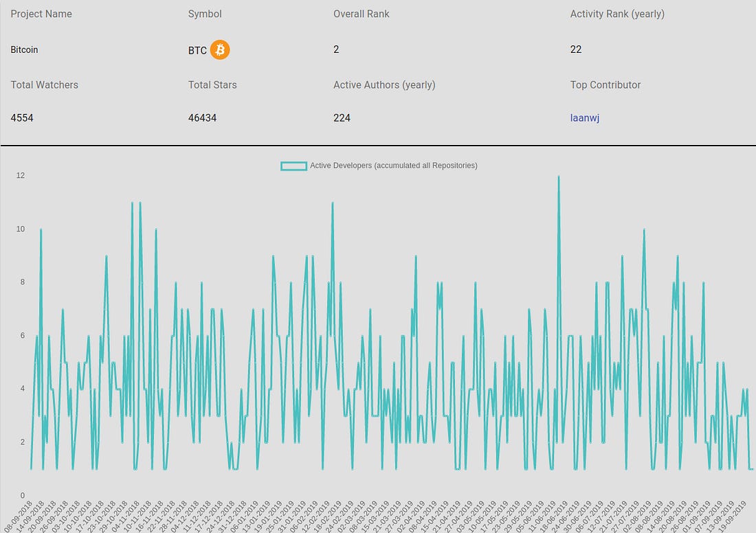Viewport: 756px width, 533px height.
Task: Click the Overall Rank value '2'
Action: click(336, 49)
